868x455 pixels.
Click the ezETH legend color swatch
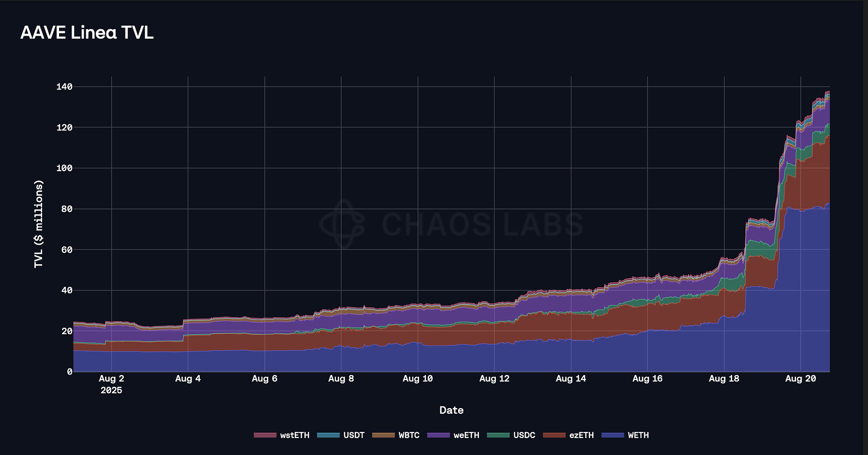click(x=554, y=435)
